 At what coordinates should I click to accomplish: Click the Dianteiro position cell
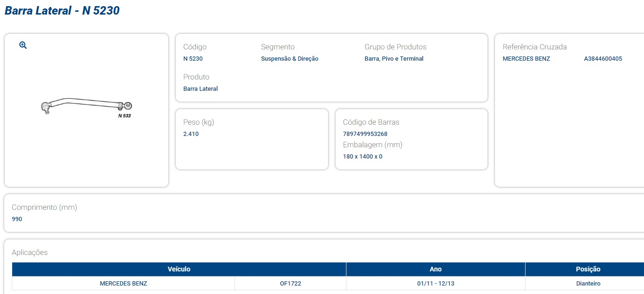(588, 284)
